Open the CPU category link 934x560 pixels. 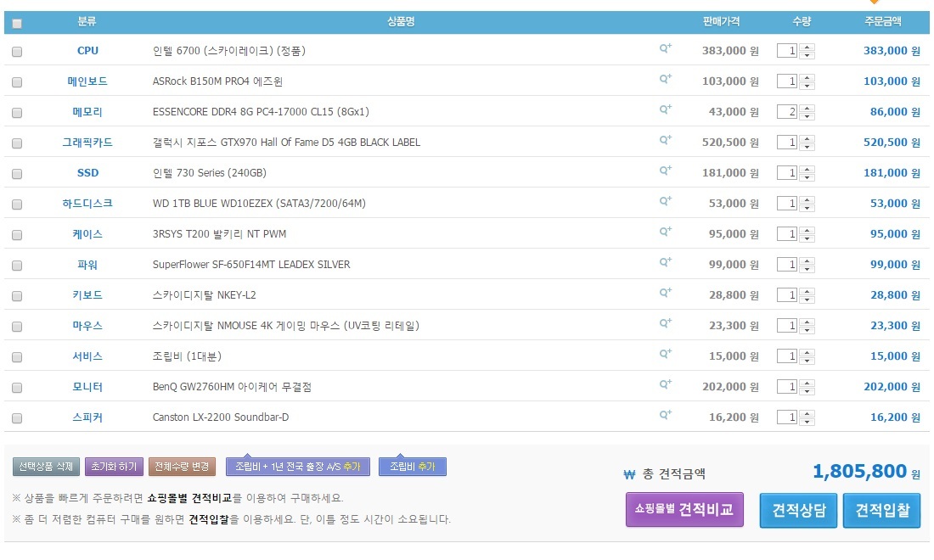click(87, 51)
